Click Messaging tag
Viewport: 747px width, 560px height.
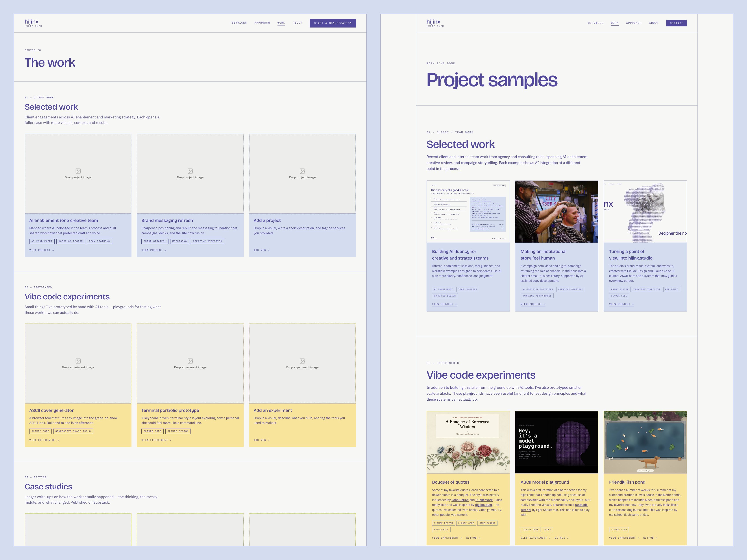[180, 241]
